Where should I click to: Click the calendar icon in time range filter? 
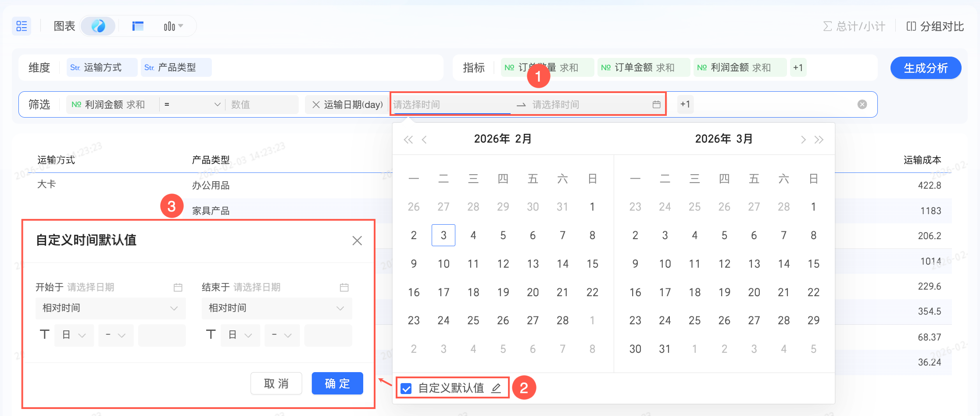pyautogui.click(x=656, y=104)
